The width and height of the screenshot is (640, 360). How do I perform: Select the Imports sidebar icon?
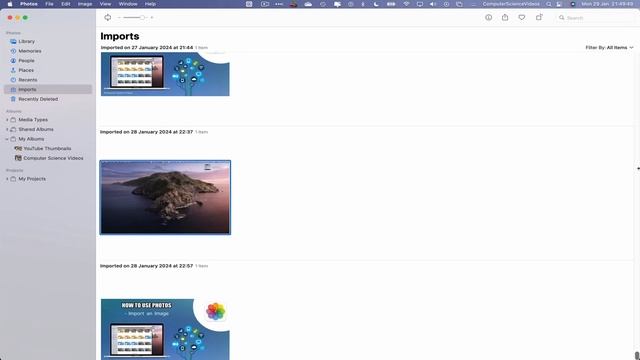13,89
